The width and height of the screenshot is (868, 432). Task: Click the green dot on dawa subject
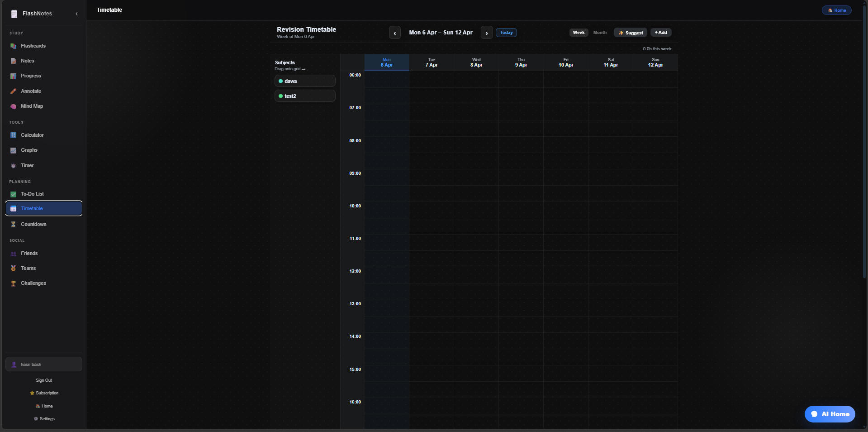[x=281, y=82]
